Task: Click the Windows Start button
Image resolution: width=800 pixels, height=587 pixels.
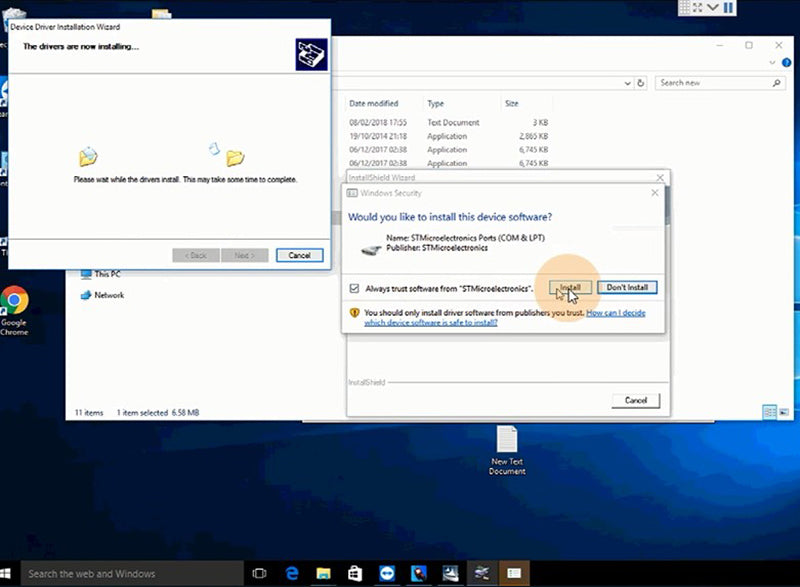Action: pos(6,574)
